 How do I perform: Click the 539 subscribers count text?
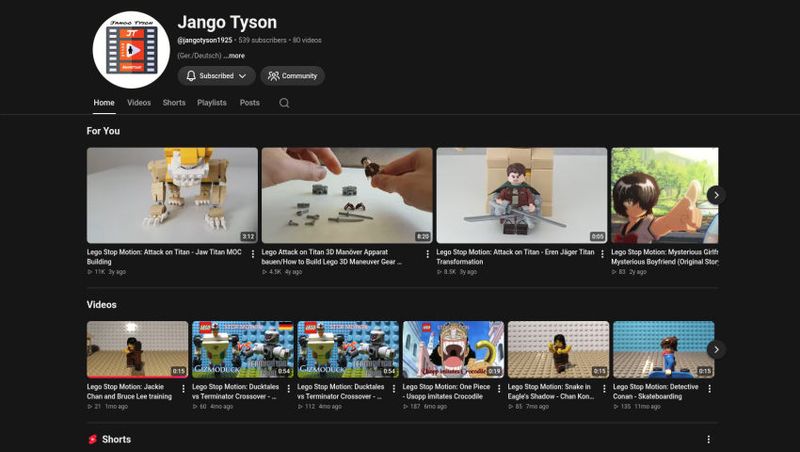262,40
